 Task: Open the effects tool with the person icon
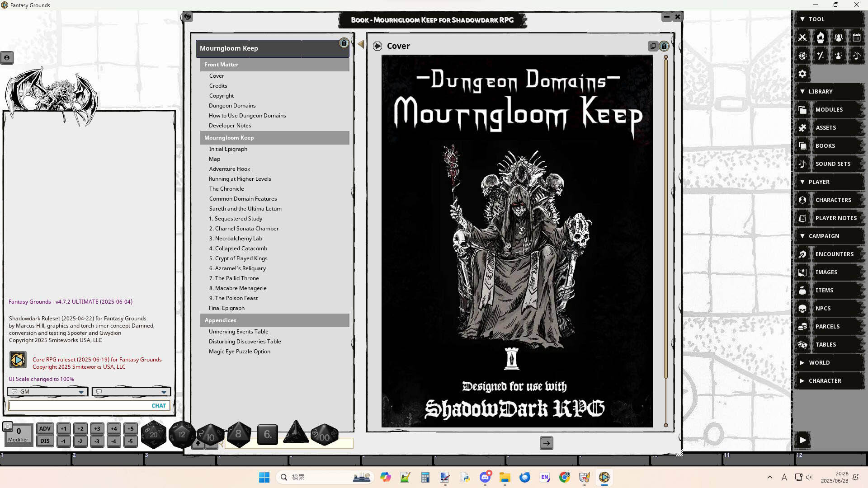[x=838, y=56]
